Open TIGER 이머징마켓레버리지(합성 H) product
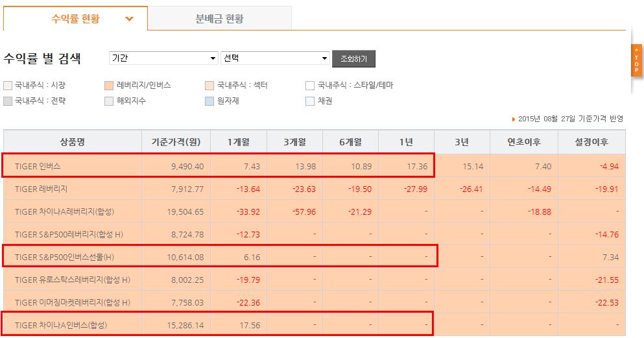 pos(73,303)
